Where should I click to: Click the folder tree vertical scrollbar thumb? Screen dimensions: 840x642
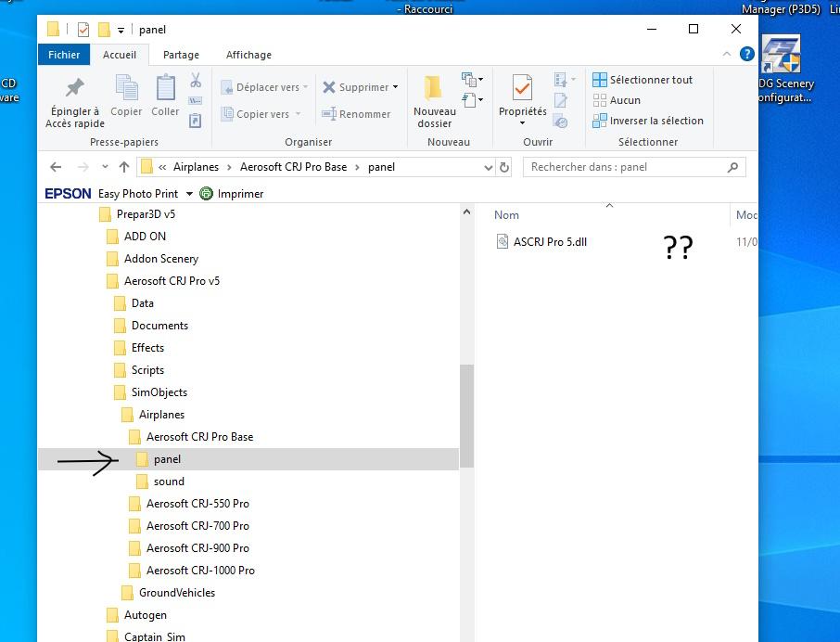pos(466,416)
